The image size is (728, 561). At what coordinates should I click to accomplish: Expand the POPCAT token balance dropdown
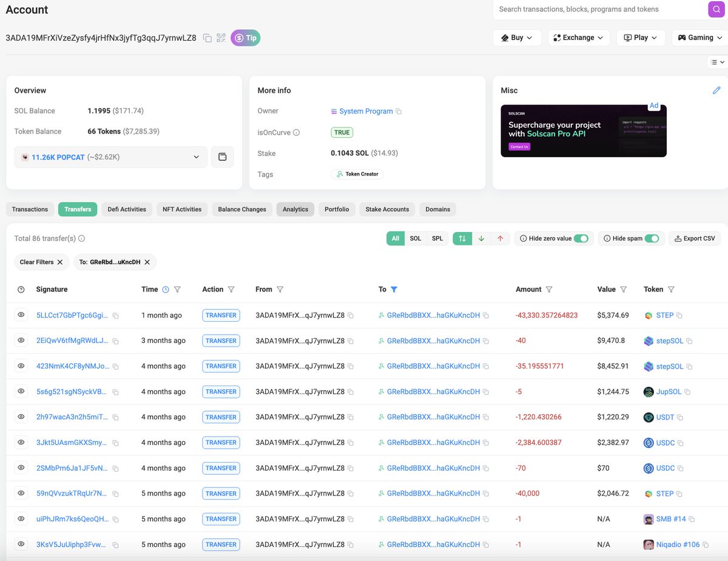[111, 157]
